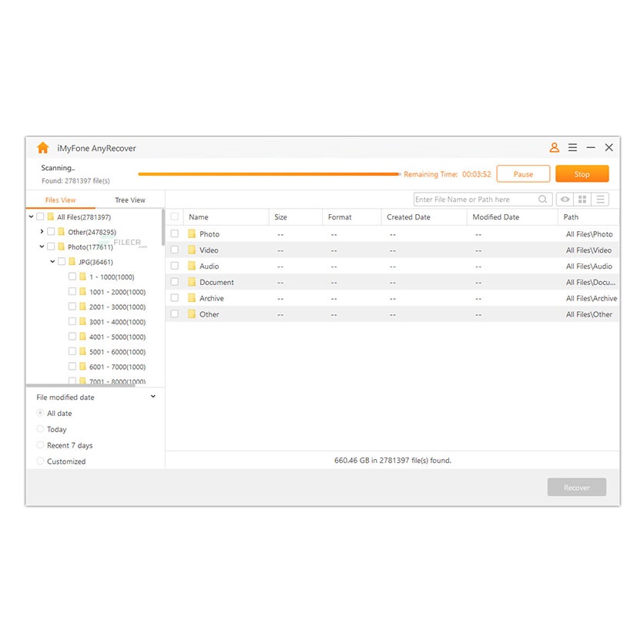Screen dimensions: 644x644
Task: Click the orange scan progress bar
Action: point(268,174)
